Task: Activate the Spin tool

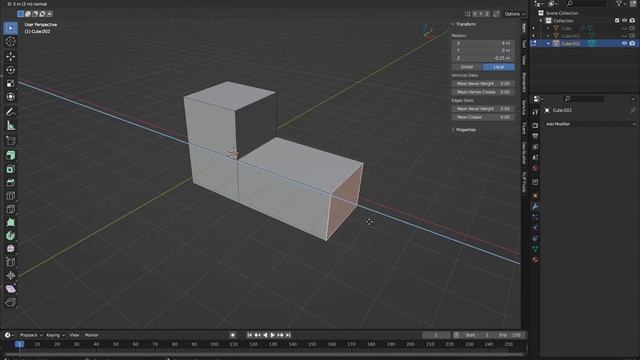Action: click(x=11, y=236)
